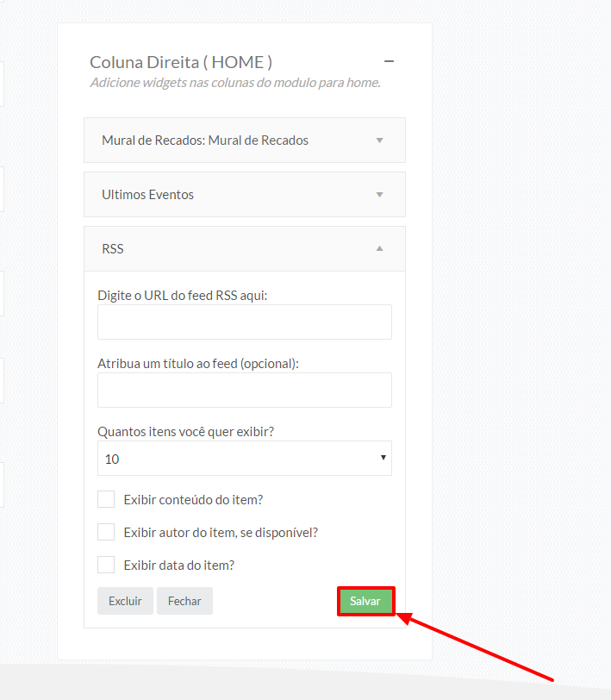Click the 'Exibir autor do item, se disponível?' label
This screenshot has height=700, width=611.
(221, 533)
